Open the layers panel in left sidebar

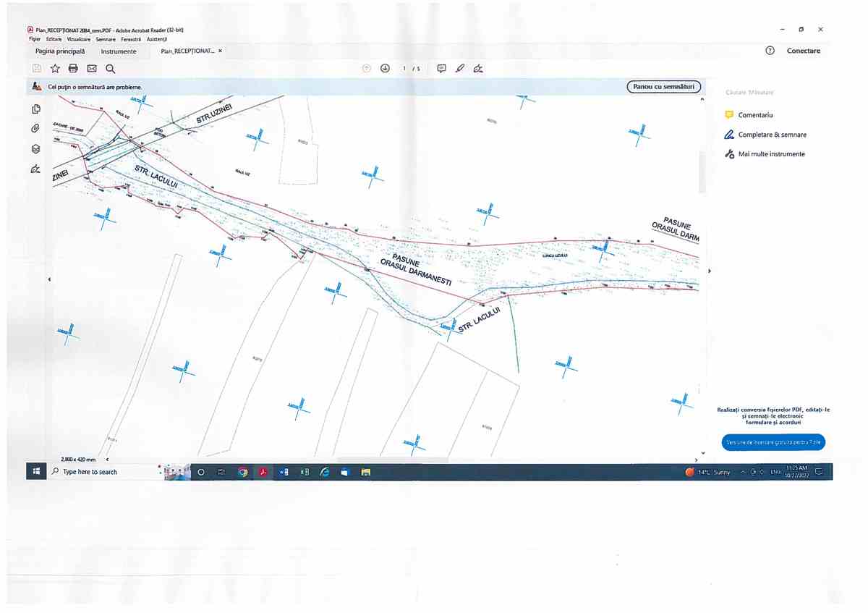tap(35, 148)
